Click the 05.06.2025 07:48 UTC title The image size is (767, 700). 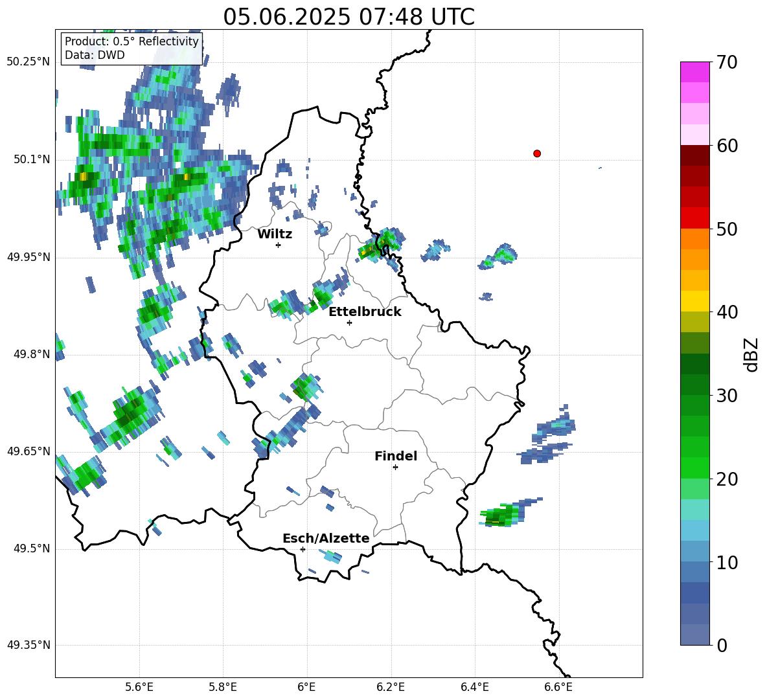[349, 17]
